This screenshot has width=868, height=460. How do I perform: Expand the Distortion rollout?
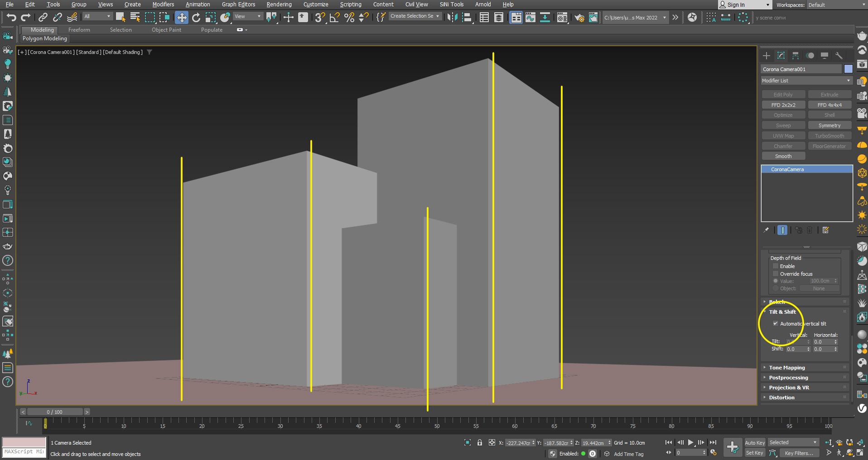coord(781,398)
